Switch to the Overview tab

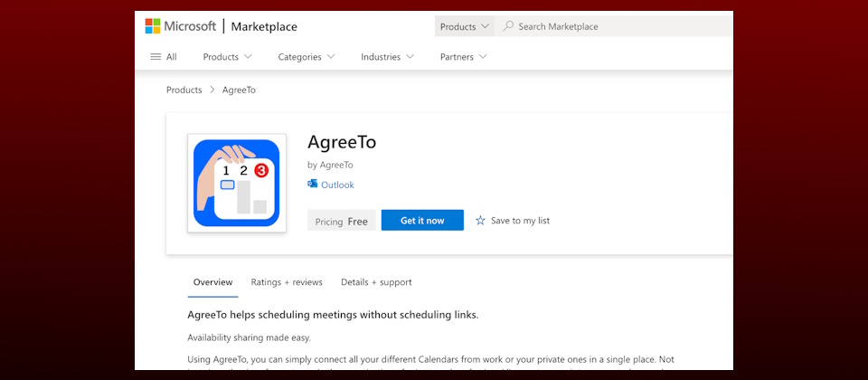pyautogui.click(x=212, y=282)
